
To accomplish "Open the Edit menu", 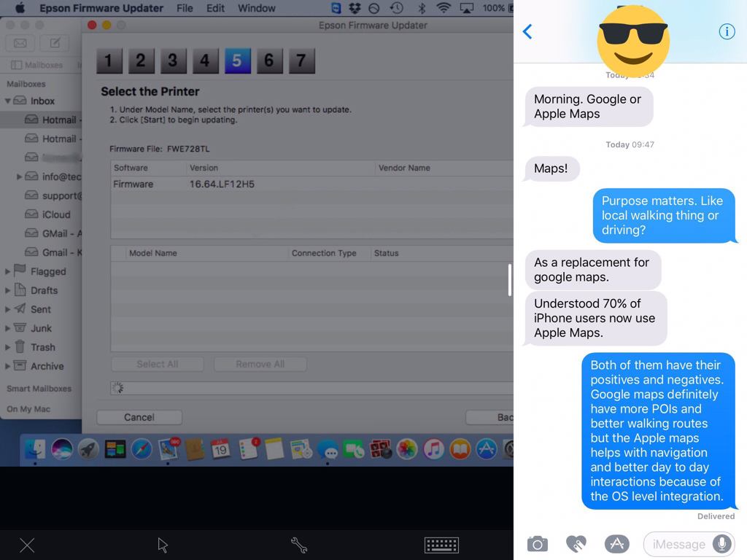I will pyautogui.click(x=215, y=8).
